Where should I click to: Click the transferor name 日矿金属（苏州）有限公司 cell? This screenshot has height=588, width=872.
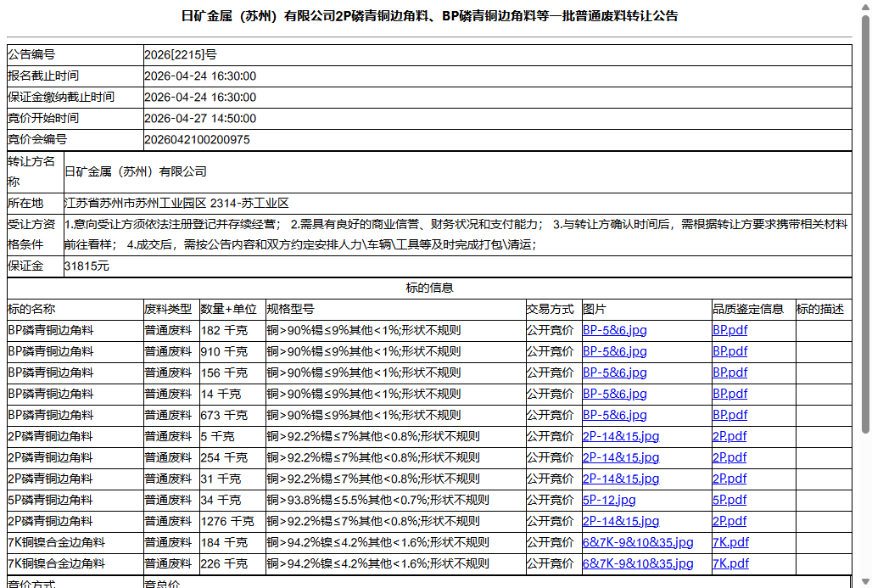pos(458,172)
